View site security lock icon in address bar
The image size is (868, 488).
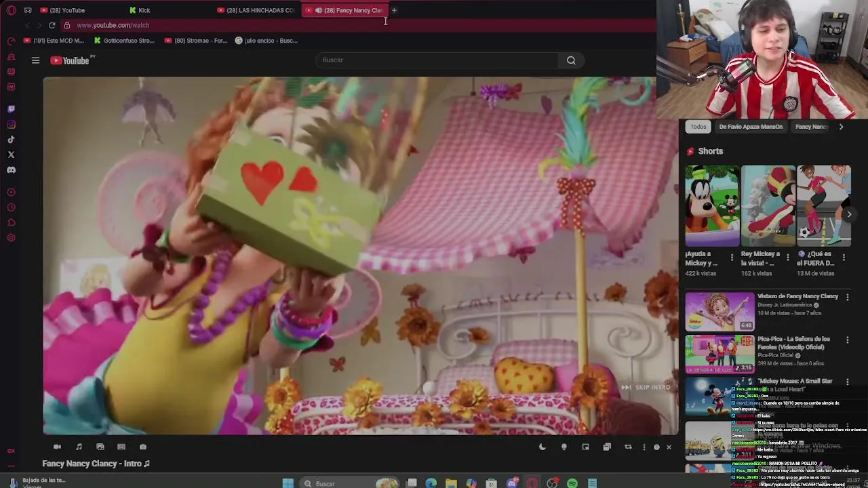pyautogui.click(x=66, y=25)
